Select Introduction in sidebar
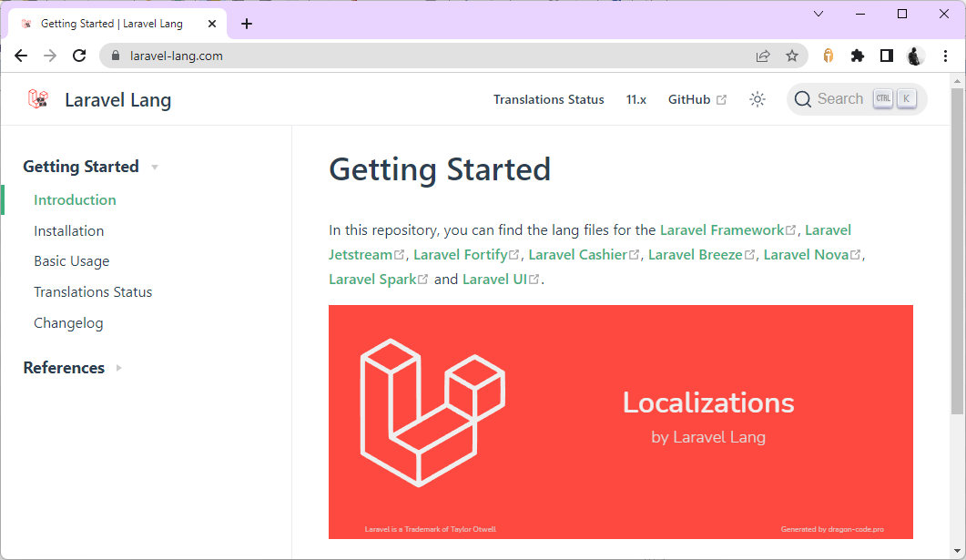 [x=75, y=199]
